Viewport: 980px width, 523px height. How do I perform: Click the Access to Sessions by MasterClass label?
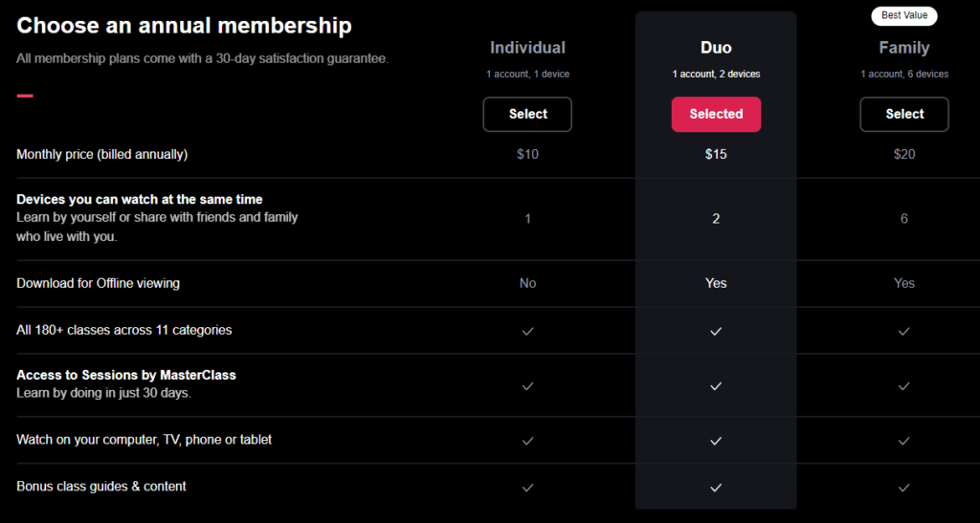pyautogui.click(x=126, y=375)
